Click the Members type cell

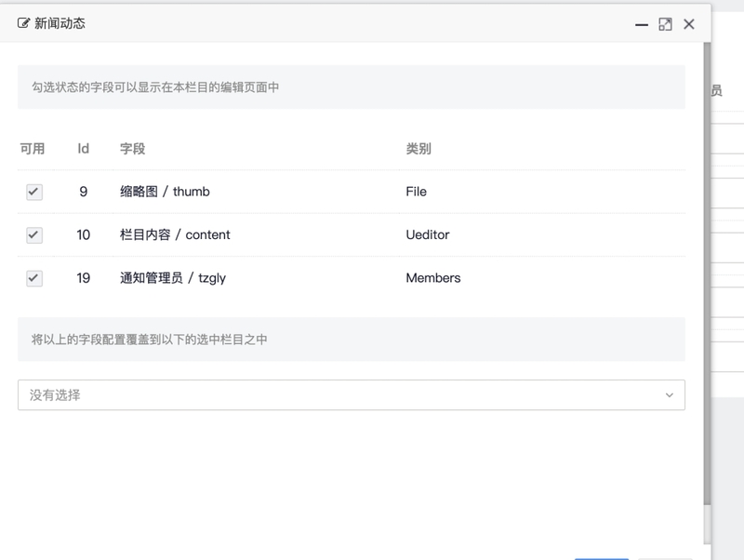[x=432, y=277]
